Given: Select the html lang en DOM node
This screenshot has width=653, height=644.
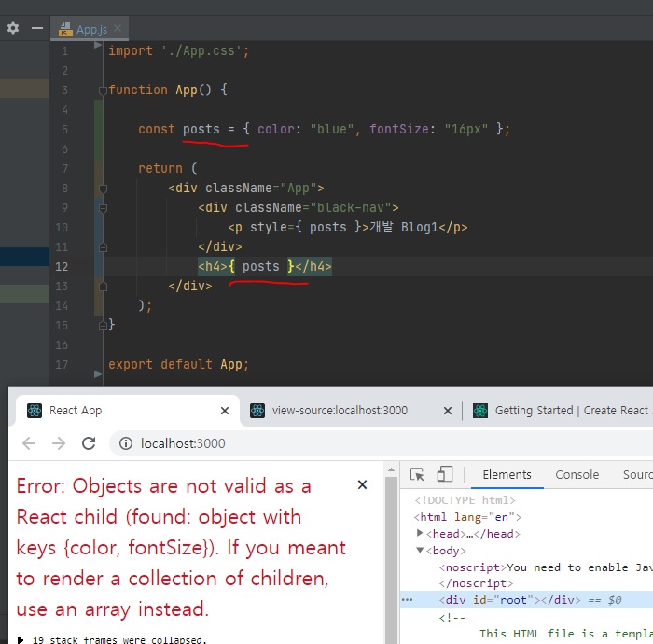Looking at the screenshot, I should 467,517.
